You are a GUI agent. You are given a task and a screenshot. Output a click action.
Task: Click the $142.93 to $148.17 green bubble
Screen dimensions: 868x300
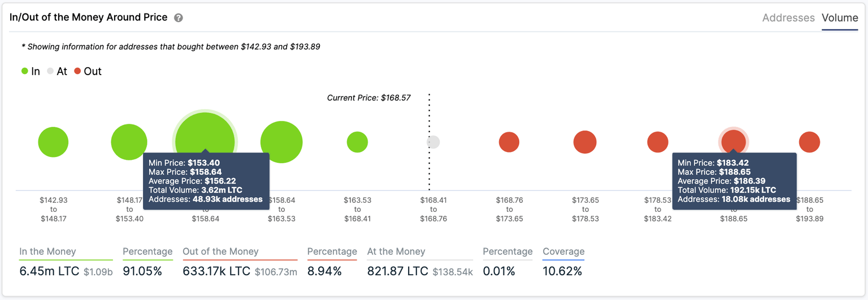53,142
